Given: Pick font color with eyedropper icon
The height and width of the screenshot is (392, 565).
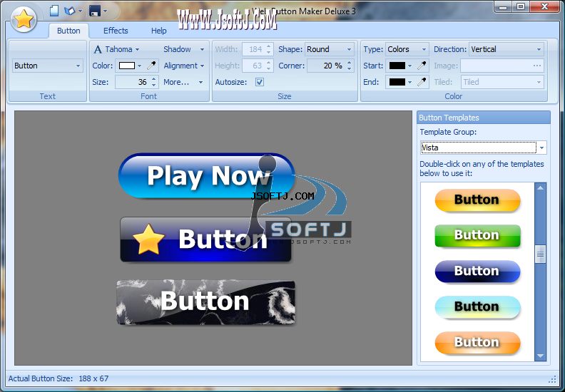Looking at the screenshot, I should pyautogui.click(x=152, y=66).
